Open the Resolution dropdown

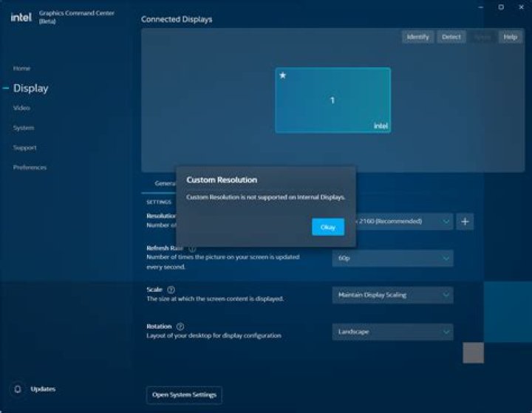(403, 221)
